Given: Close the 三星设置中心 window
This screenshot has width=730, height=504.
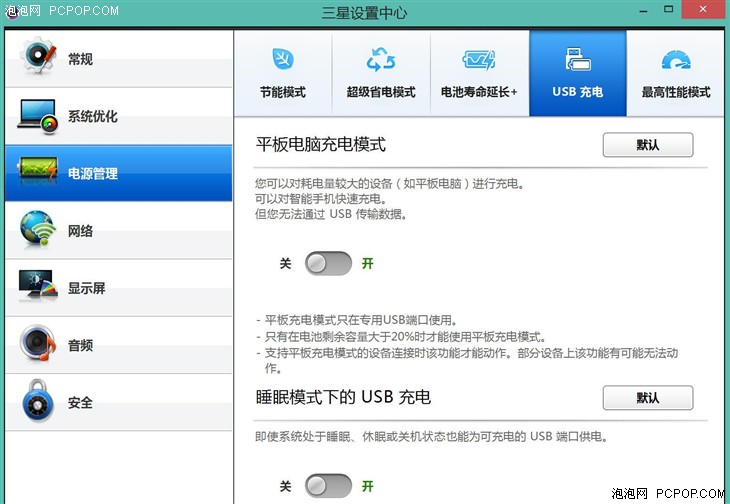Looking at the screenshot, I should [703, 9].
